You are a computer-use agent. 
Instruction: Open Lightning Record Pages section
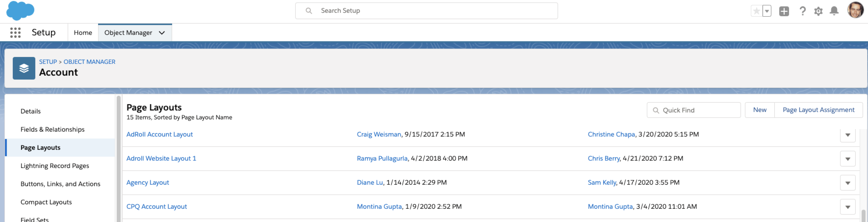coord(55,166)
